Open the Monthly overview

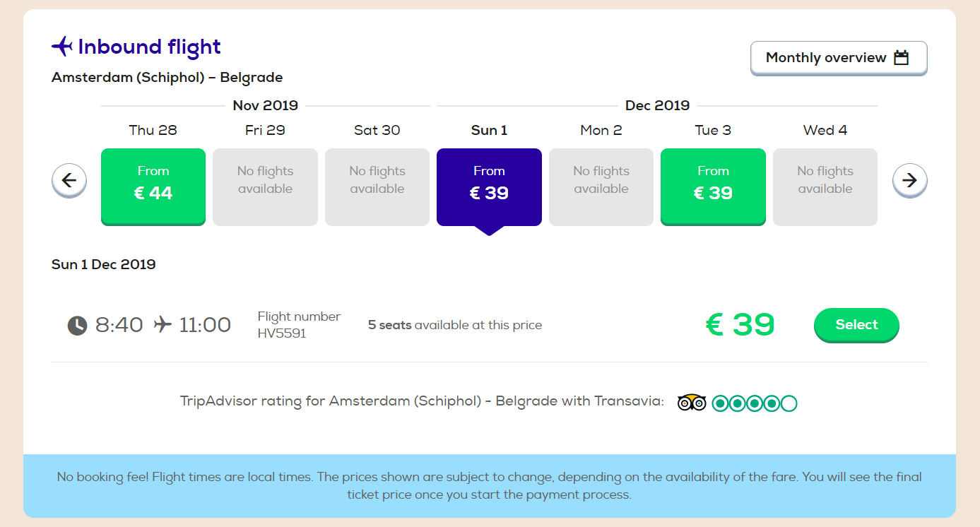coord(839,58)
